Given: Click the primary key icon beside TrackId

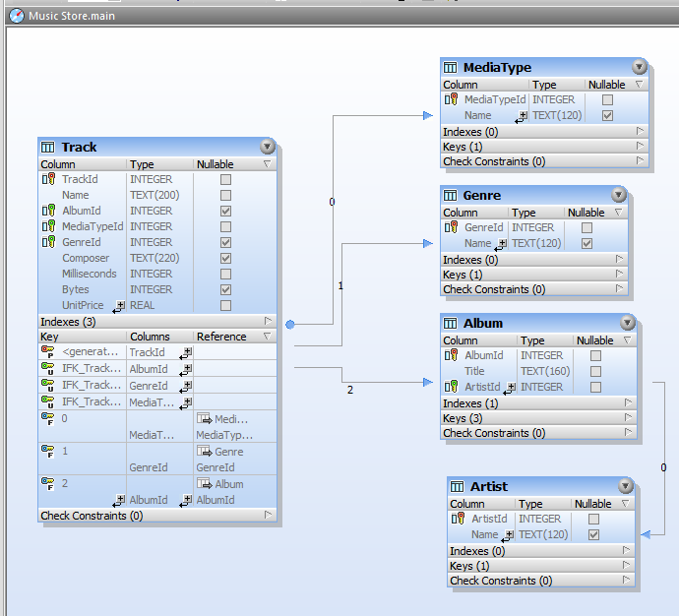Looking at the screenshot, I should pyautogui.click(x=48, y=179).
